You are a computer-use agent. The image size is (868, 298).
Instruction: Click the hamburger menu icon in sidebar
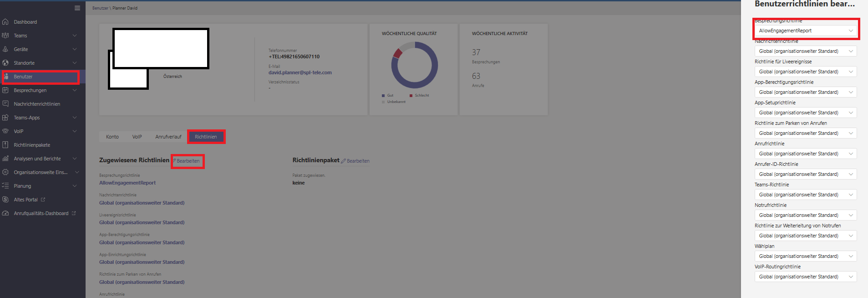click(x=77, y=8)
